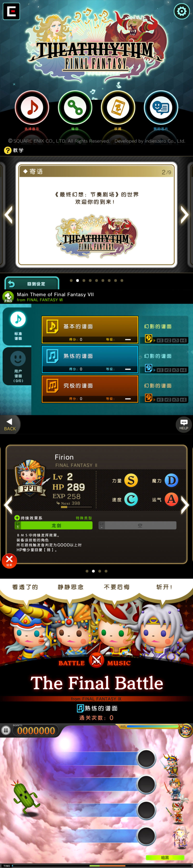Close character panel with red X

tap(9, 560)
